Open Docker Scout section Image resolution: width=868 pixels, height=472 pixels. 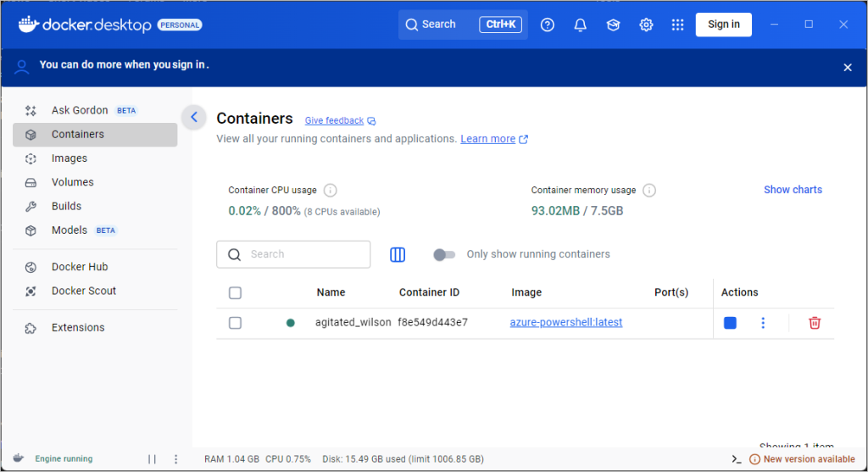tap(95, 291)
